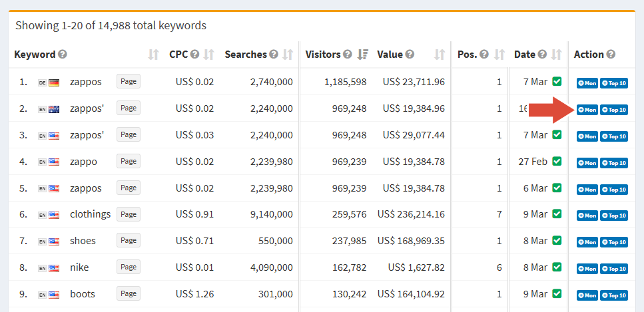
Task: Click Top 10 button for clothings row
Action: pyautogui.click(x=613, y=216)
